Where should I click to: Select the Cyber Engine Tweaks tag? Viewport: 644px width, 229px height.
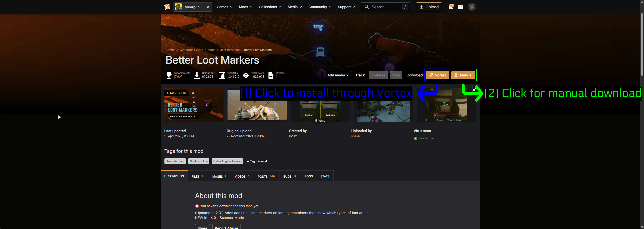227,161
